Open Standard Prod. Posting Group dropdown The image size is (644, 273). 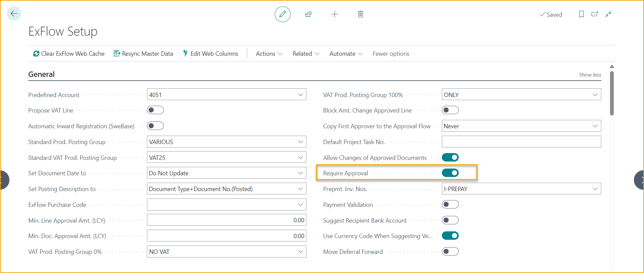300,142
